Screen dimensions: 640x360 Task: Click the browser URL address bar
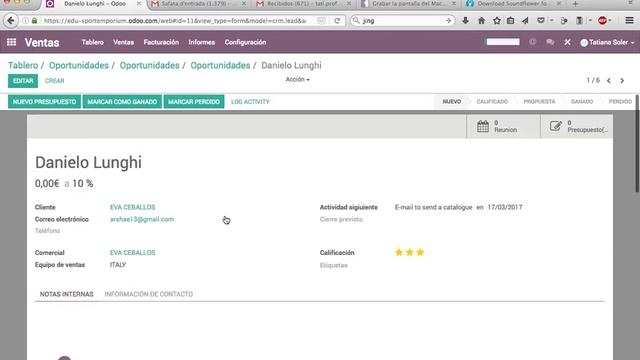(175, 20)
